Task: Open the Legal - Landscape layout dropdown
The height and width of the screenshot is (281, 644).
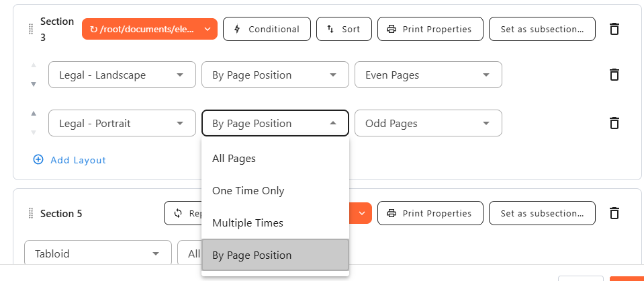Action: point(122,75)
